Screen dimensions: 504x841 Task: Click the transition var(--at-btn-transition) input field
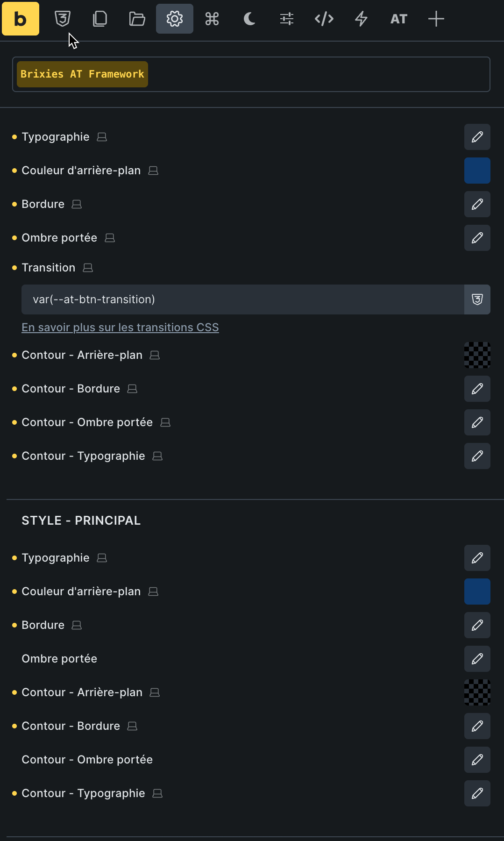(x=243, y=299)
